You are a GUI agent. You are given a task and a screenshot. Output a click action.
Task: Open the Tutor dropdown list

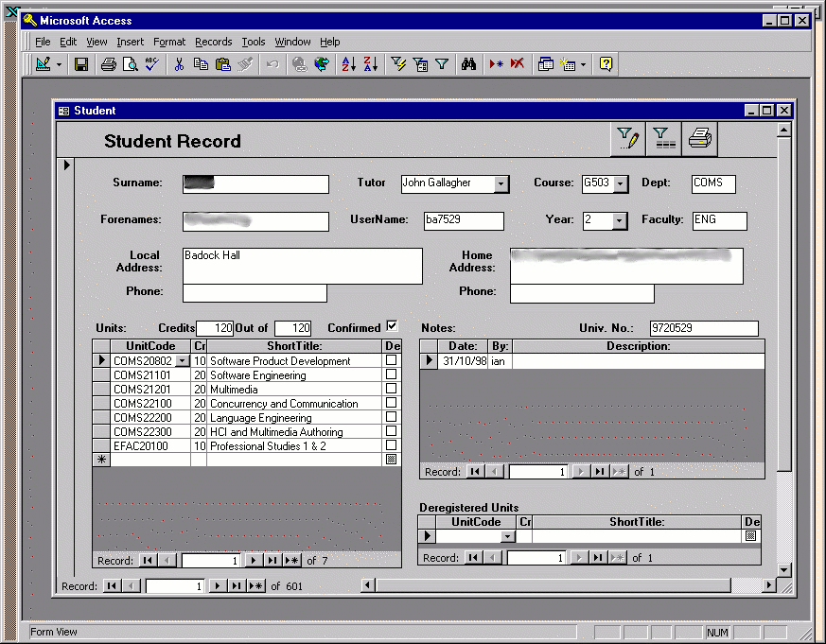pyautogui.click(x=501, y=184)
